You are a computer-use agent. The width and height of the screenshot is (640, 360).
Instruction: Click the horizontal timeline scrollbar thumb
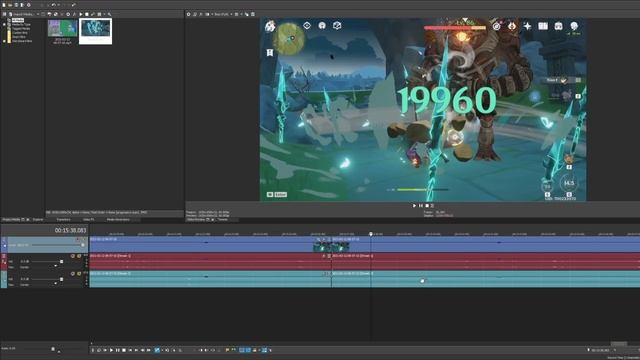click(x=619, y=344)
